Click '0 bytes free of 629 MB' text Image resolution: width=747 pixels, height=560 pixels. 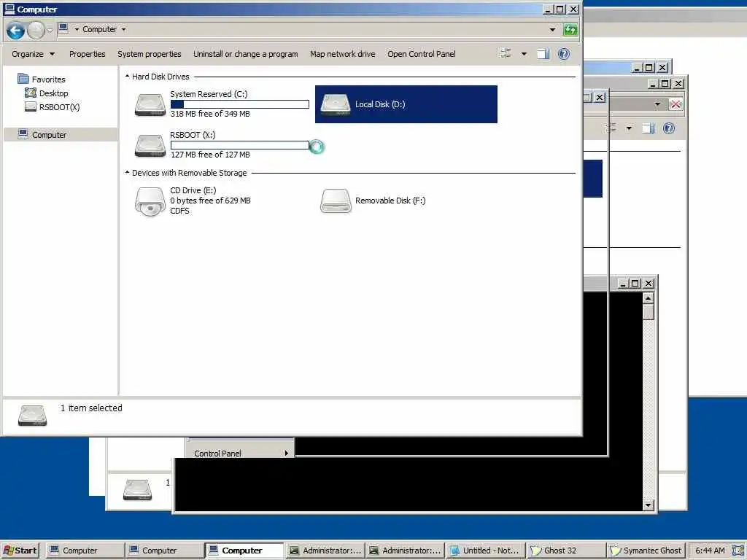211,201
